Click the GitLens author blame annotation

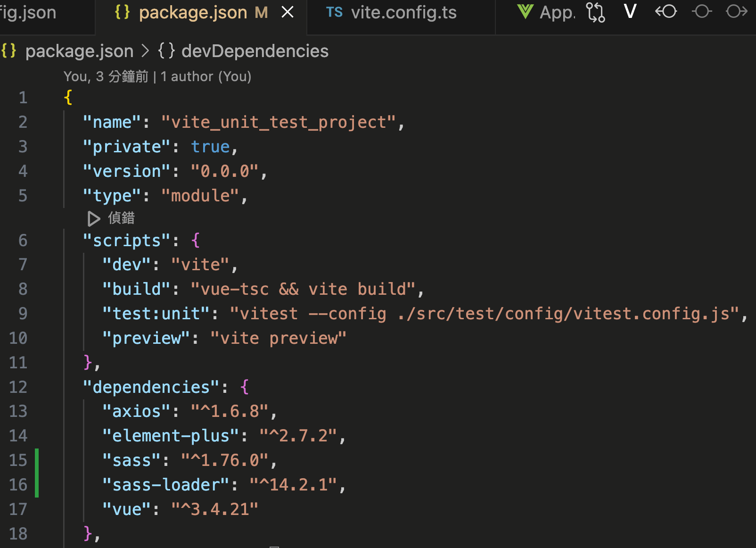coord(157,76)
